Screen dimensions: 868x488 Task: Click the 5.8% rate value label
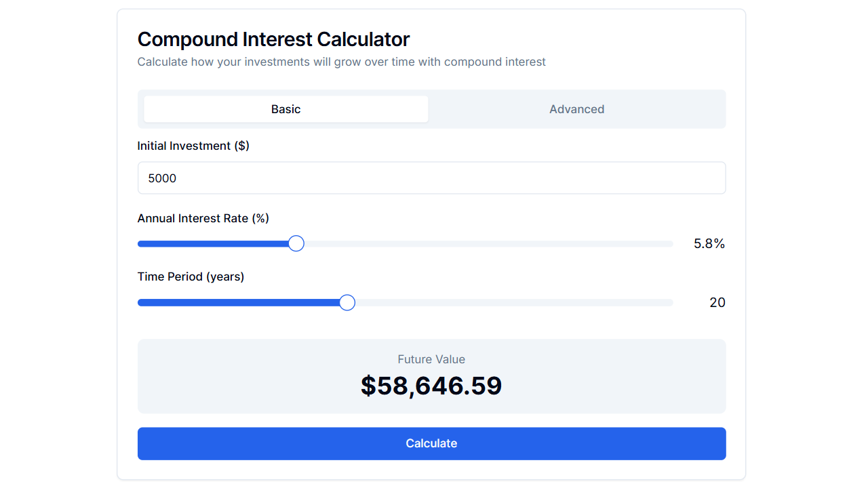[709, 243]
